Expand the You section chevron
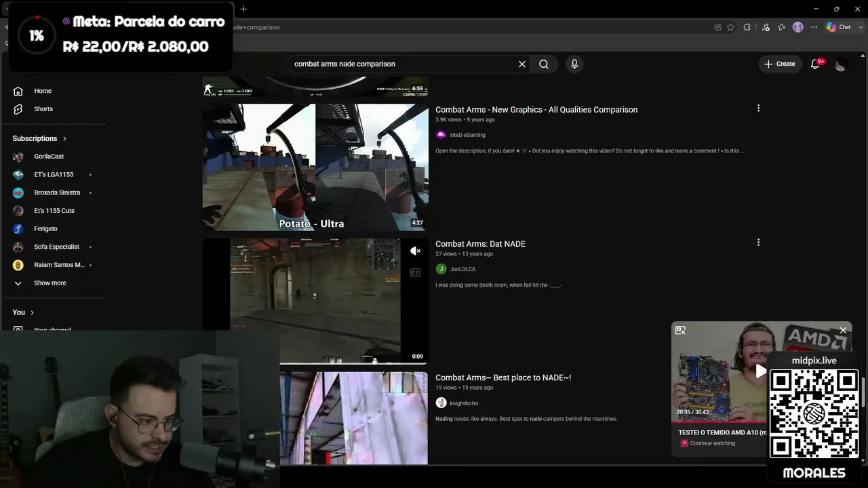The height and width of the screenshot is (488, 868). coord(32,312)
